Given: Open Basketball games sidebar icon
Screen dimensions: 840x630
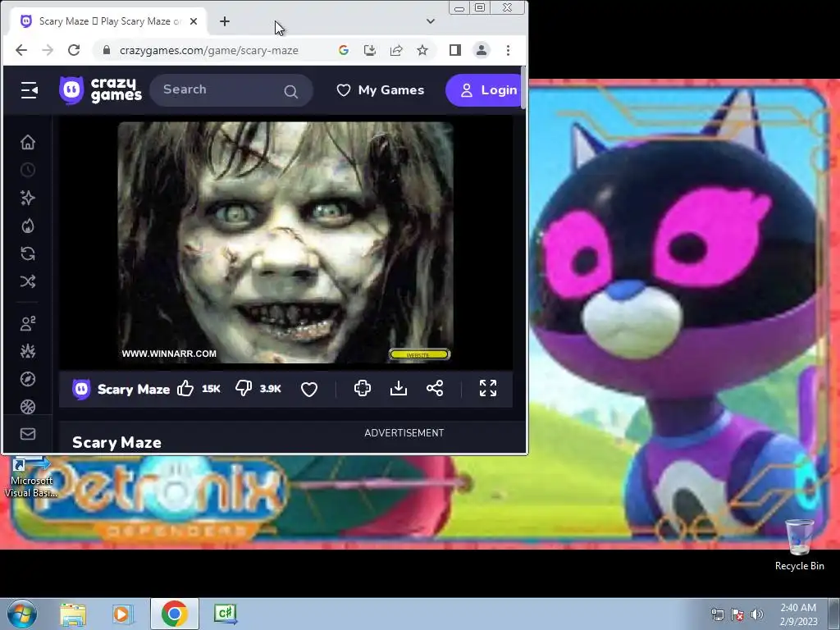Looking at the screenshot, I should pyautogui.click(x=28, y=407).
